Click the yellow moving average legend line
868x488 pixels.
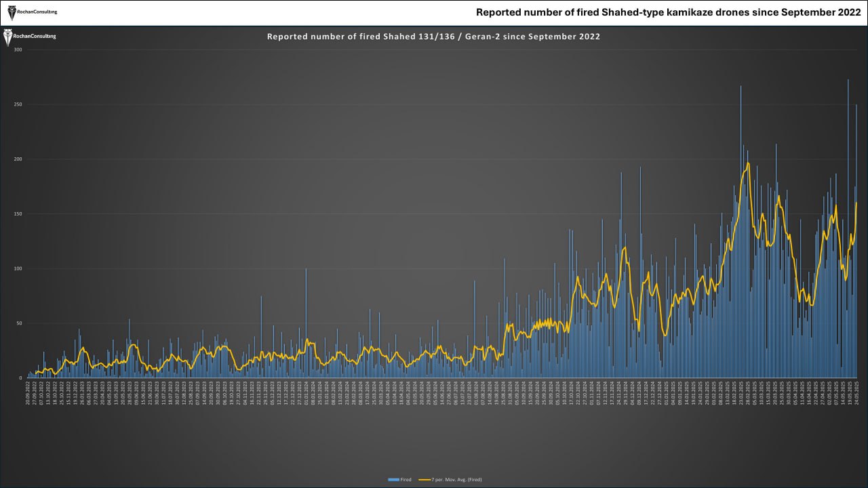pyautogui.click(x=425, y=480)
